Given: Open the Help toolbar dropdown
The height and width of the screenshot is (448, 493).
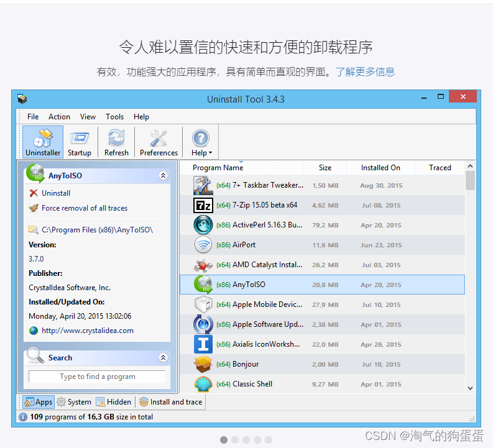Looking at the screenshot, I should [201, 142].
